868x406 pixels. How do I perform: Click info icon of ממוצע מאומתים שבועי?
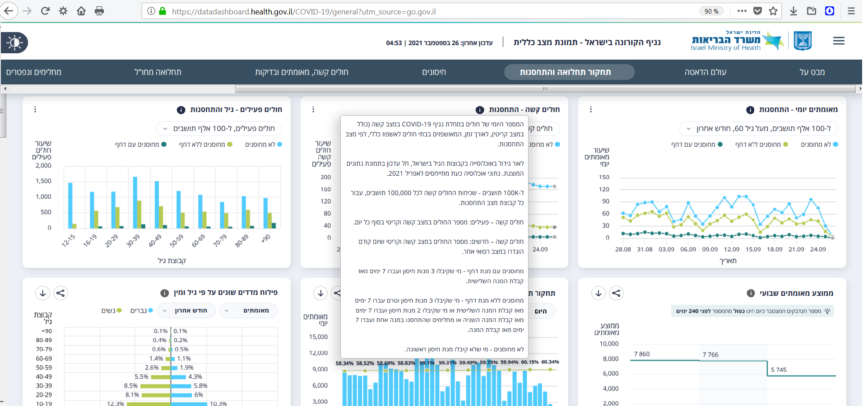point(751,293)
